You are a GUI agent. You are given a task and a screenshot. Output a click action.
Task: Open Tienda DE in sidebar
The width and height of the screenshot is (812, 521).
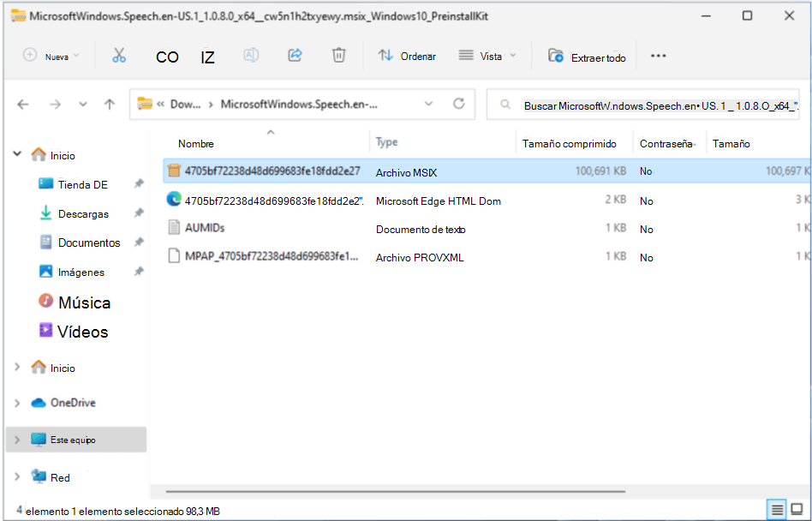83,185
